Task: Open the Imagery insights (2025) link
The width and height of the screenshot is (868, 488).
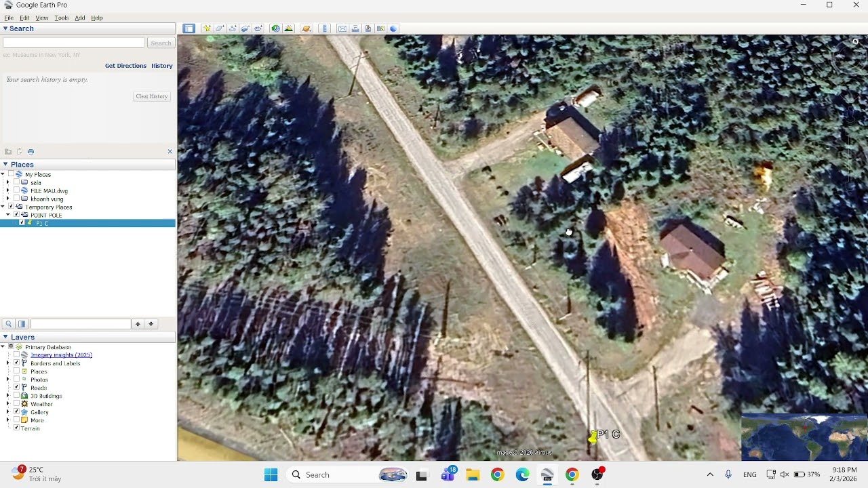Action: point(61,355)
